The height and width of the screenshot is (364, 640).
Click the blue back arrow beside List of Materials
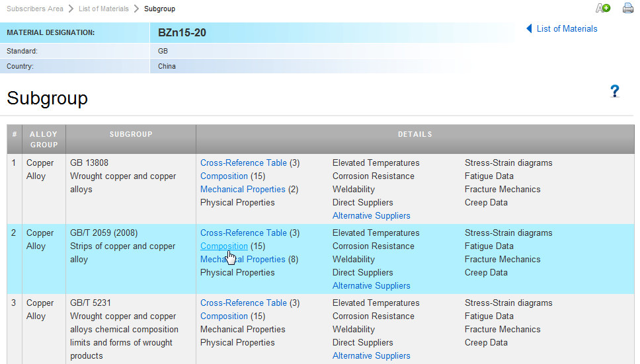(529, 28)
